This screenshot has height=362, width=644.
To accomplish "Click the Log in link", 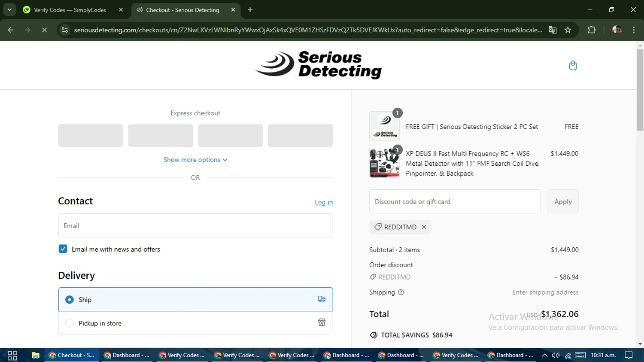I will click(x=324, y=202).
